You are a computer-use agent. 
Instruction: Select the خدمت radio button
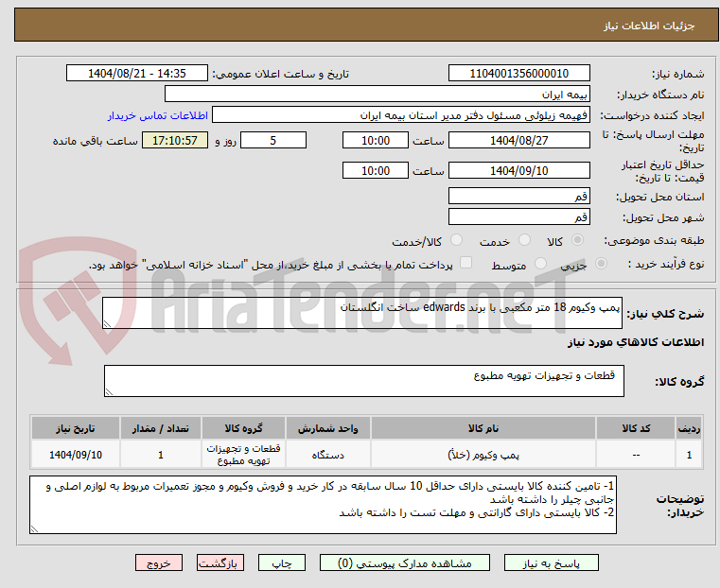pyautogui.click(x=524, y=240)
